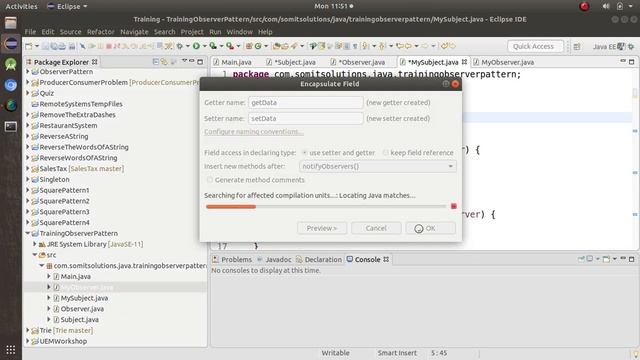
Task: Show the applications grid in the dock
Action: (11, 350)
